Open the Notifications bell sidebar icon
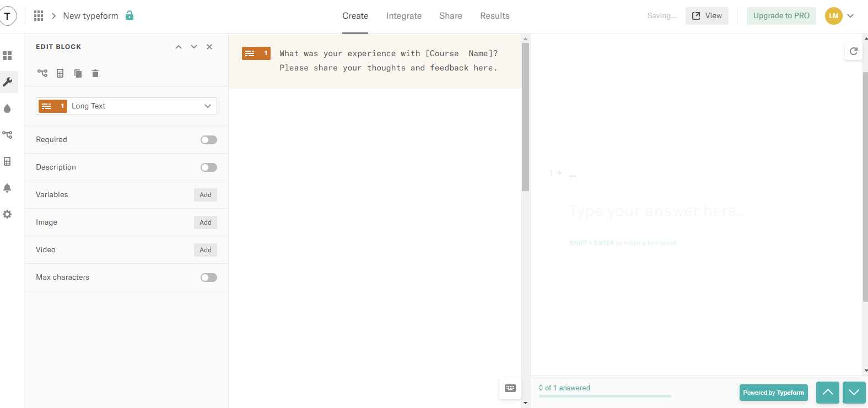The image size is (868, 408). pos(7,188)
